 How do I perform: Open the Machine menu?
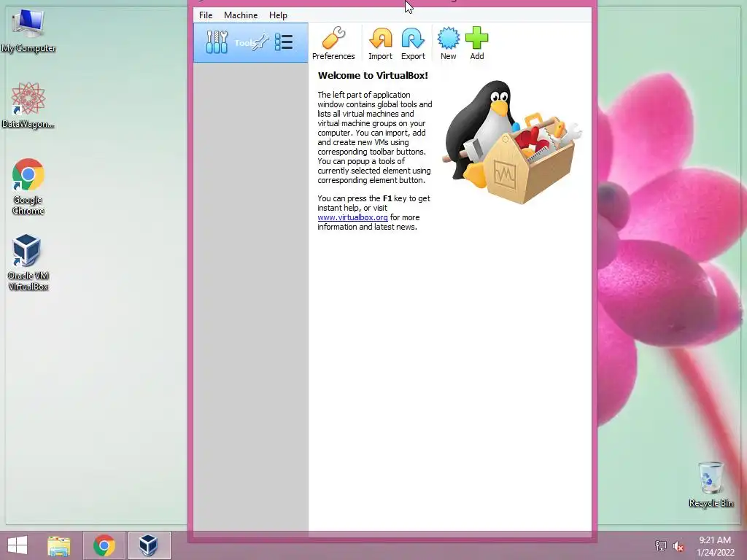pos(241,15)
